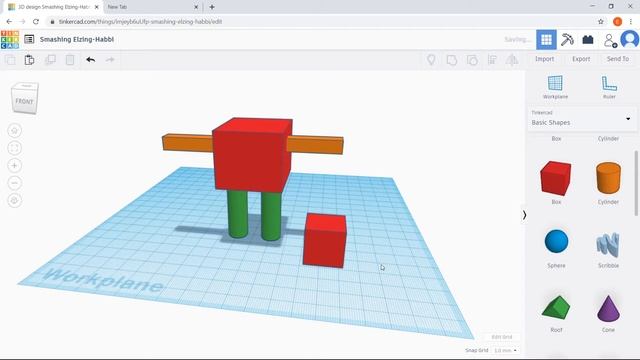Click the Duplicate and repeat icon

click(x=51, y=60)
